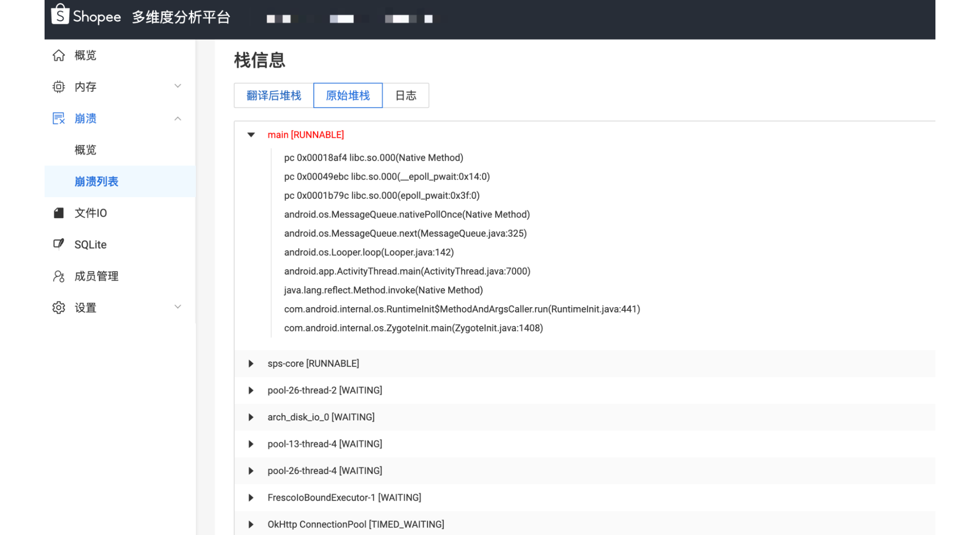Click the file icon for 文件IO
This screenshot has height=535, width=980.
59,213
